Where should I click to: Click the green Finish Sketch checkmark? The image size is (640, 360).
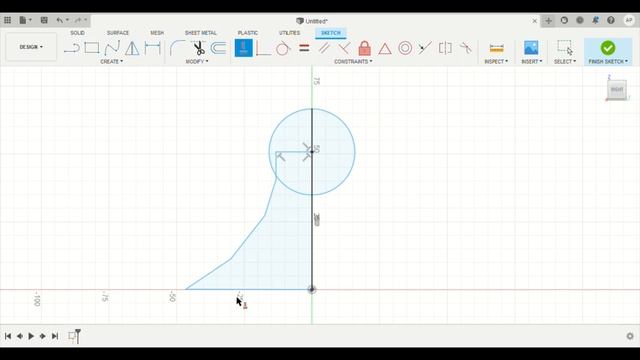click(x=608, y=48)
